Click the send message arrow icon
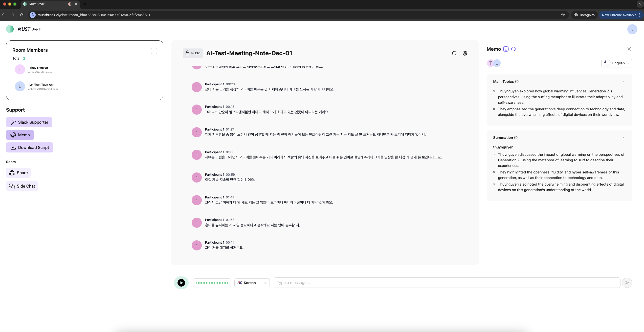The height and width of the screenshot is (332, 644). [627, 283]
